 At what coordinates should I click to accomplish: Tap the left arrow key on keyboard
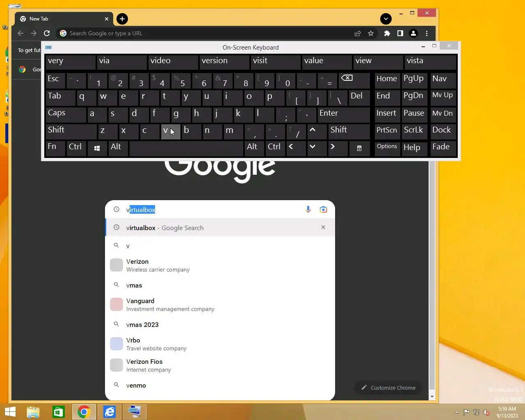coord(296,148)
